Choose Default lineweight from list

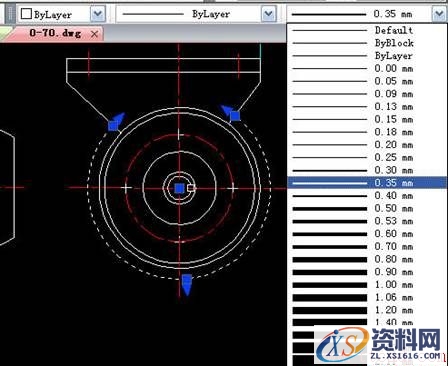pyautogui.click(x=367, y=30)
